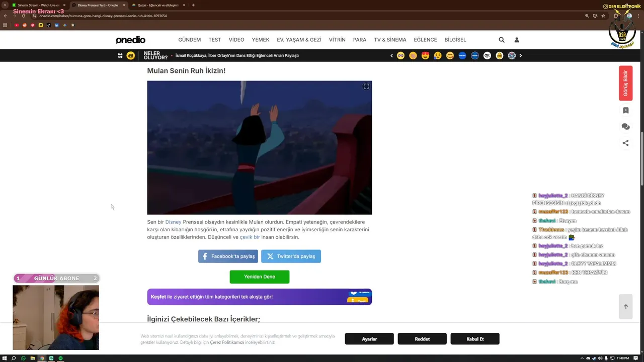Reload the page with refresh icon
The height and width of the screenshot is (362, 644).
point(23,16)
